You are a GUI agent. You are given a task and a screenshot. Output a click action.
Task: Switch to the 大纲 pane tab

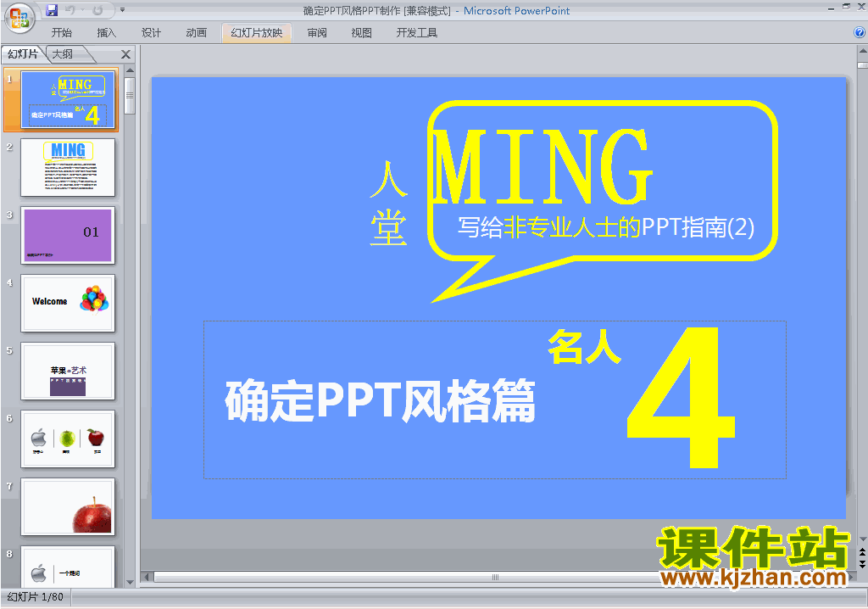point(63,53)
